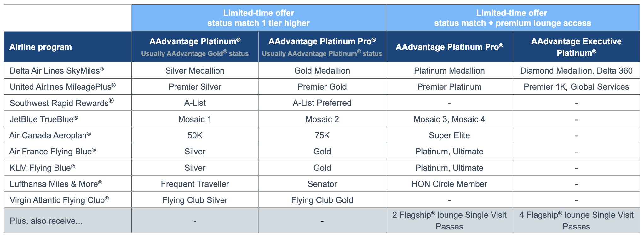Click the AAdvantage Executive Platinum column header

click(576, 47)
